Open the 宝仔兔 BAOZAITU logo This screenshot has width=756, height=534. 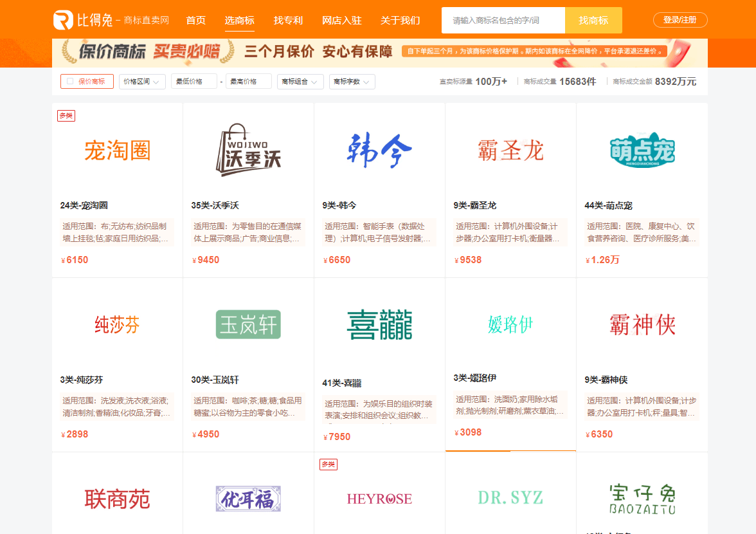coord(642,499)
